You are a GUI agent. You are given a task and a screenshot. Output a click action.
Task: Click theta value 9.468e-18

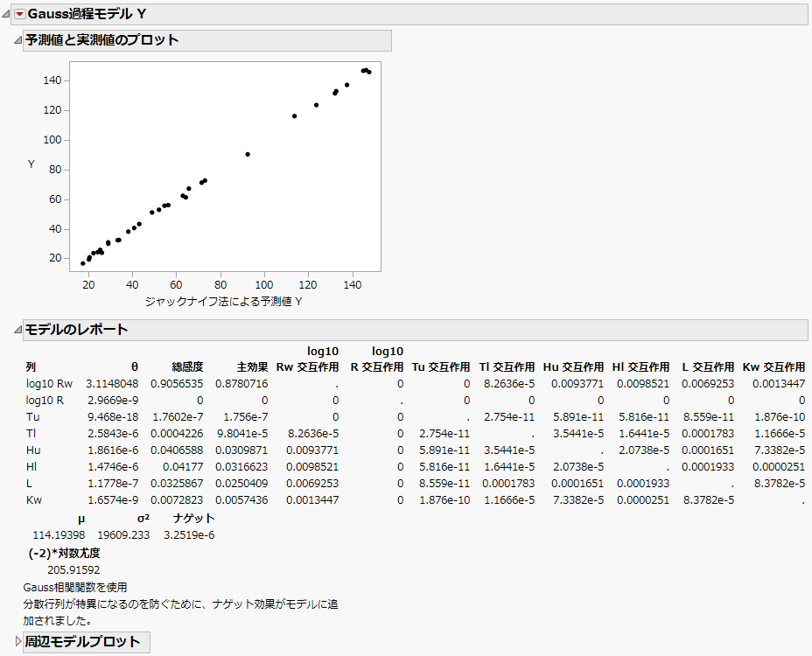(x=113, y=417)
